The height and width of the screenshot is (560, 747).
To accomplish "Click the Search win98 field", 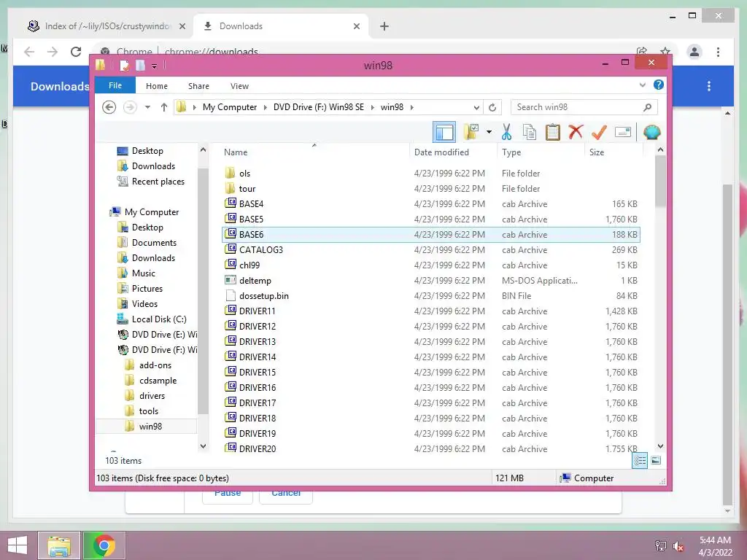I will tap(584, 107).
